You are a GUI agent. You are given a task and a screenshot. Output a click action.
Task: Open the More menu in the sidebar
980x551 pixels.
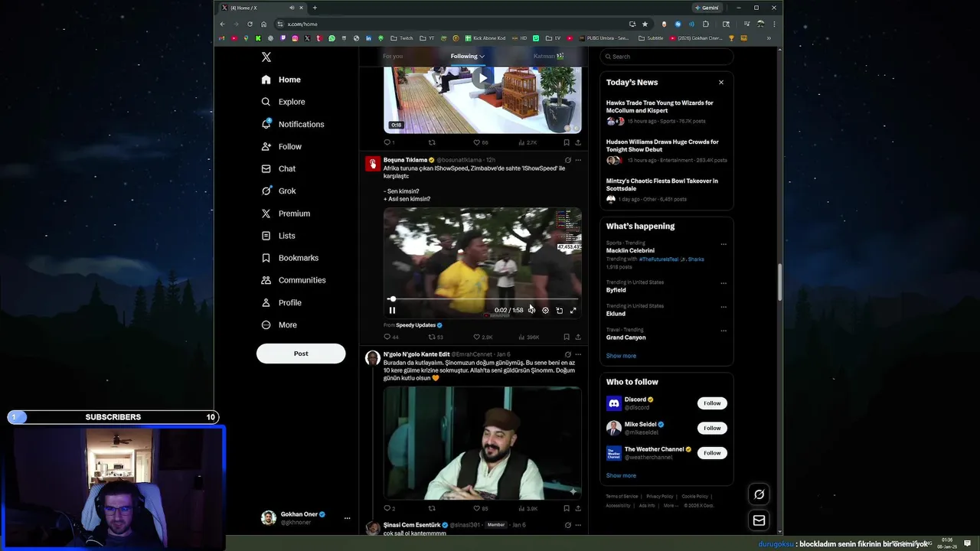(279, 325)
